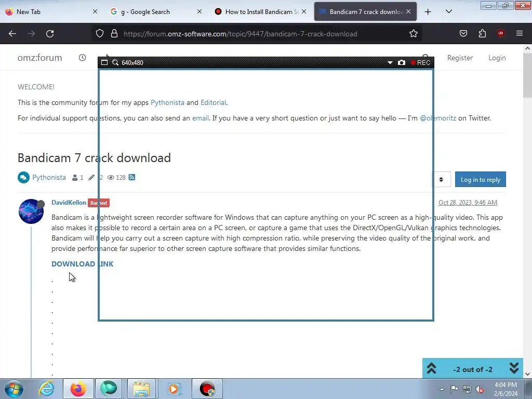
Task: Reload the current page
Action: pos(50,34)
